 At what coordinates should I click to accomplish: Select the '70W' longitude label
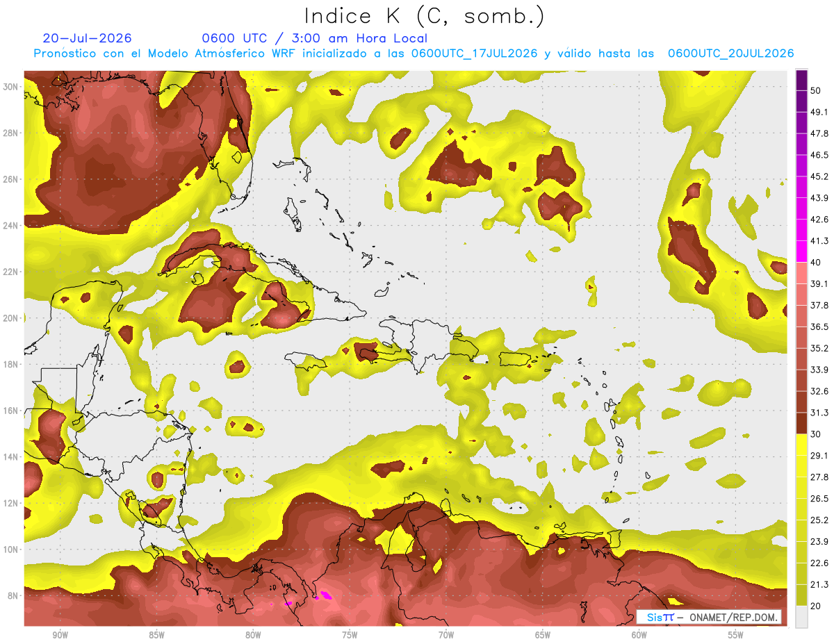[446, 635]
